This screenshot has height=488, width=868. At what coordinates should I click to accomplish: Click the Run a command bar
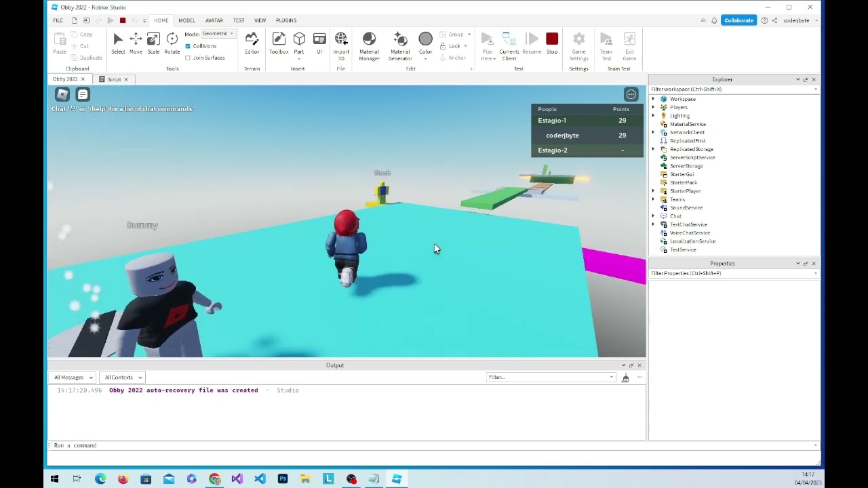pos(434,445)
